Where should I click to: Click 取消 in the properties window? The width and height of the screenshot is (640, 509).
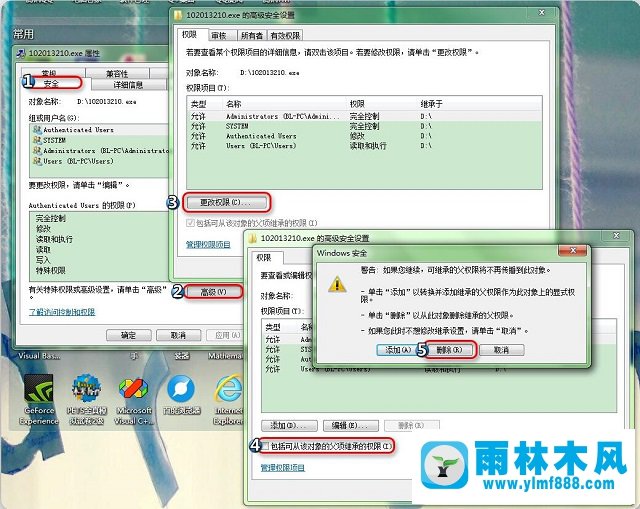click(178, 335)
